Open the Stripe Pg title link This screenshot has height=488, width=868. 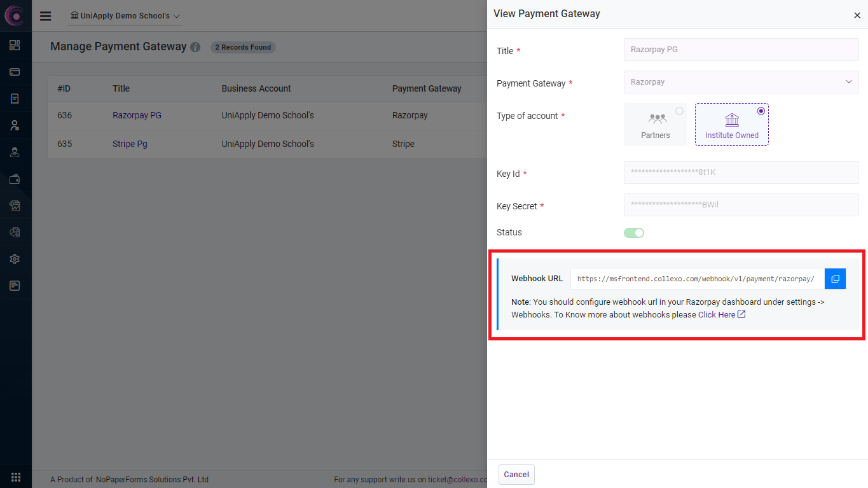click(x=130, y=144)
